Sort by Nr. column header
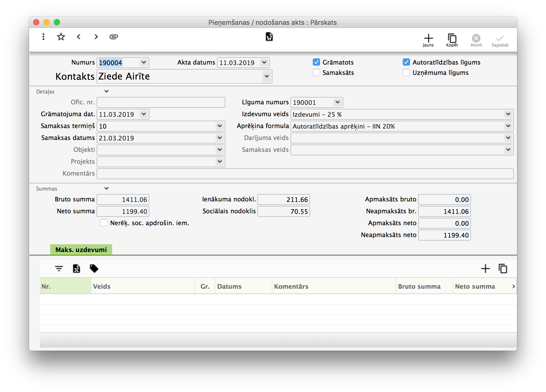This screenshot has width=546, height=392. click(x=65, y=286)
